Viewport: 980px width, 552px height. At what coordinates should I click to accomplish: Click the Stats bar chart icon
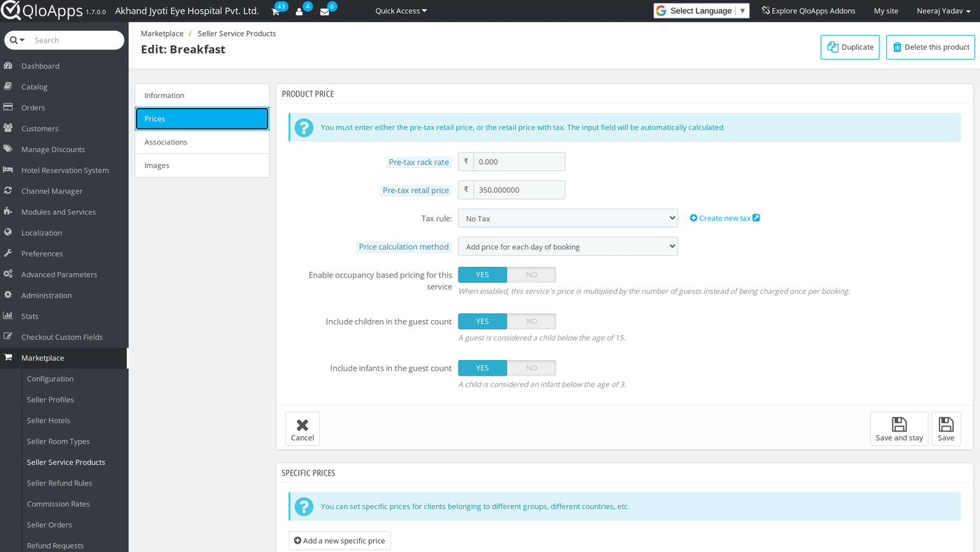(8, 316)
